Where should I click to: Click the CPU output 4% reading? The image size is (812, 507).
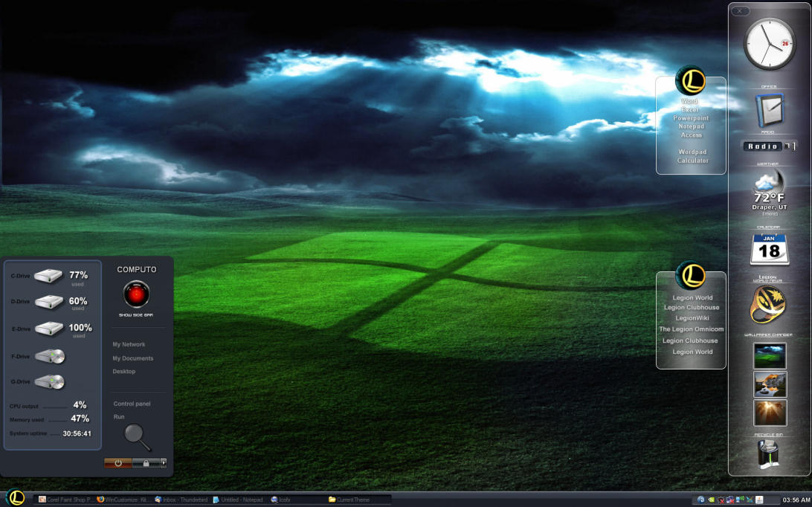[x=80, y=405]
